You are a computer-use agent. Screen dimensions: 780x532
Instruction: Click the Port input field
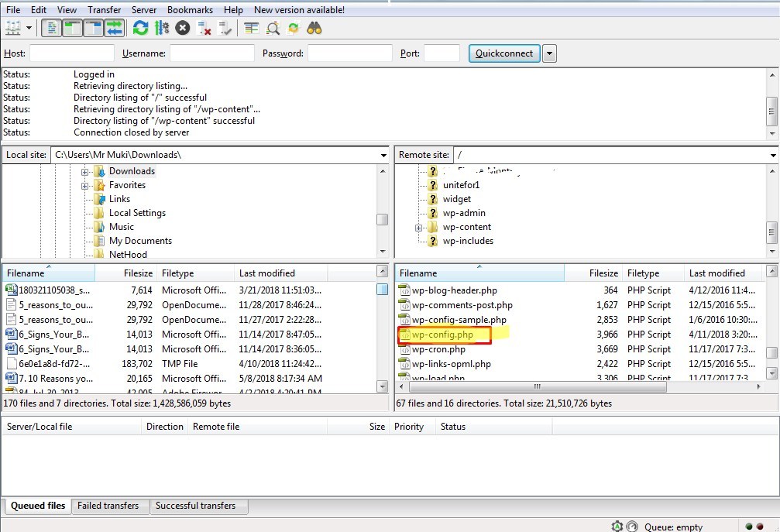(x=442, y=53)
